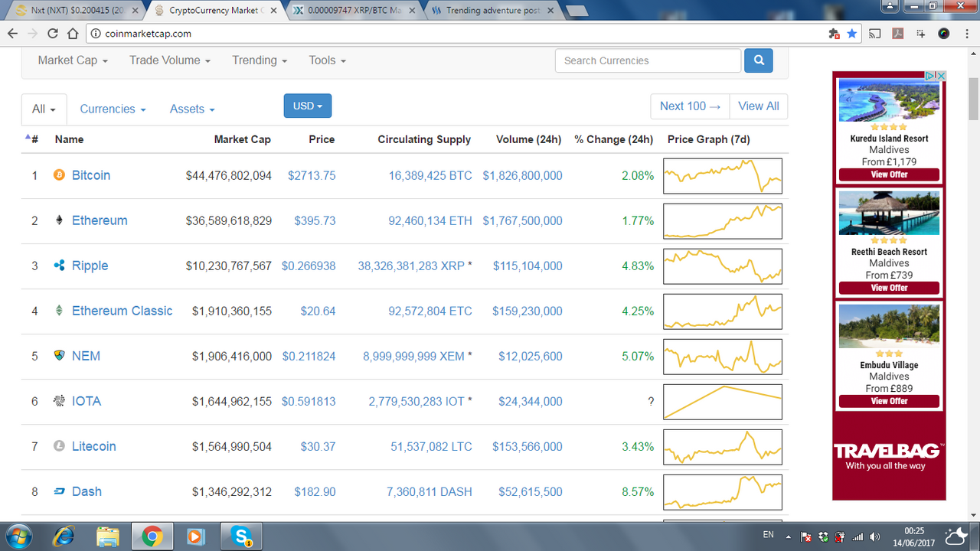The width and height of the screenshot is (980, 551).
Task: Open Chrome's three-dot menu
Action: (x=965, y=34)
